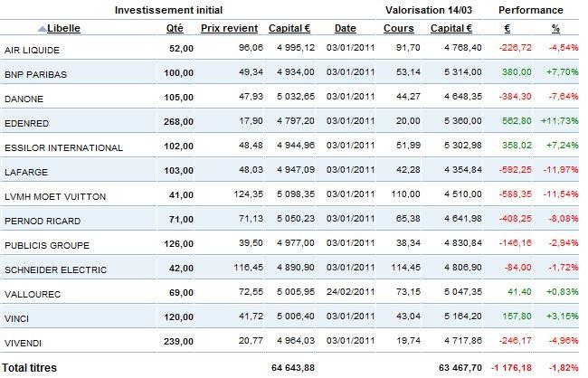
Task: Sort by the Date column header
Action: [345, 28]
